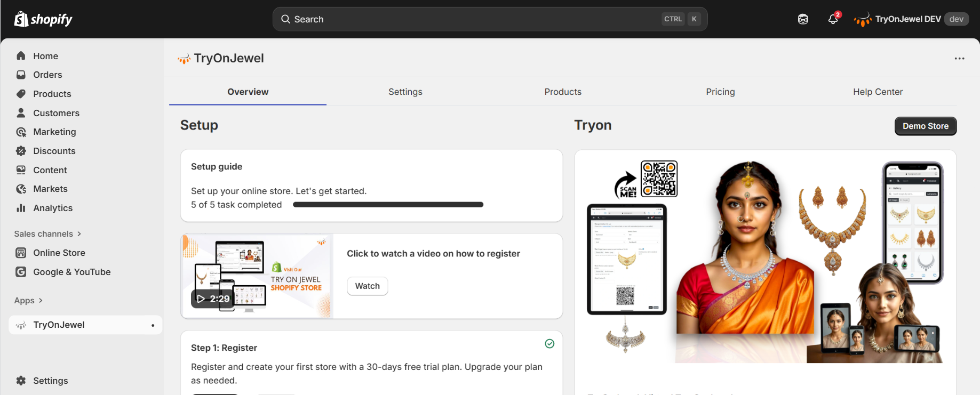This screenshot has width=980, height=395.
Task: Open the Marketing target icon
Action: (21, 132)
